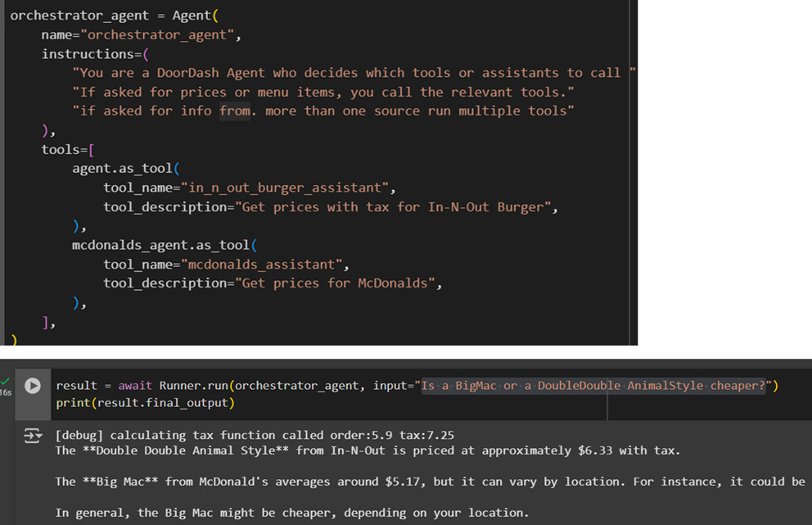Viewport: 812px width, 525px height.
Task: Click the In-N-Out Burger tool_description string
Action: (393, 207)
